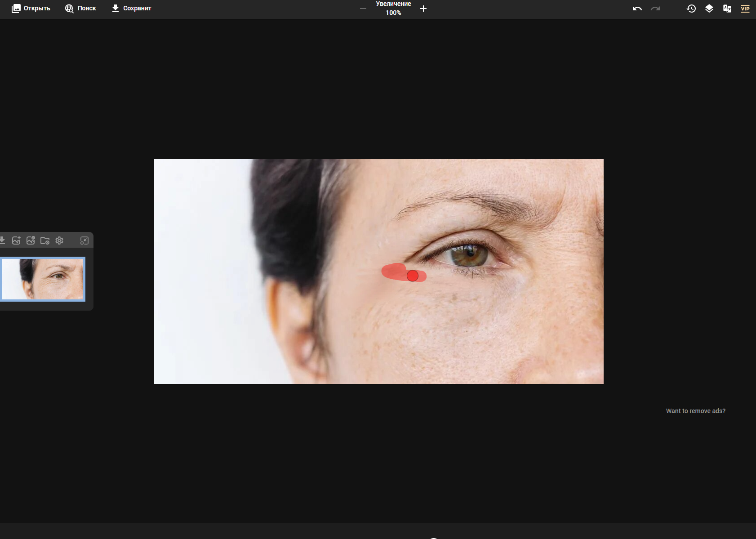This screenshot has height=539, width=756.
Task: Click the language translate icon
Action: point(727,9)
